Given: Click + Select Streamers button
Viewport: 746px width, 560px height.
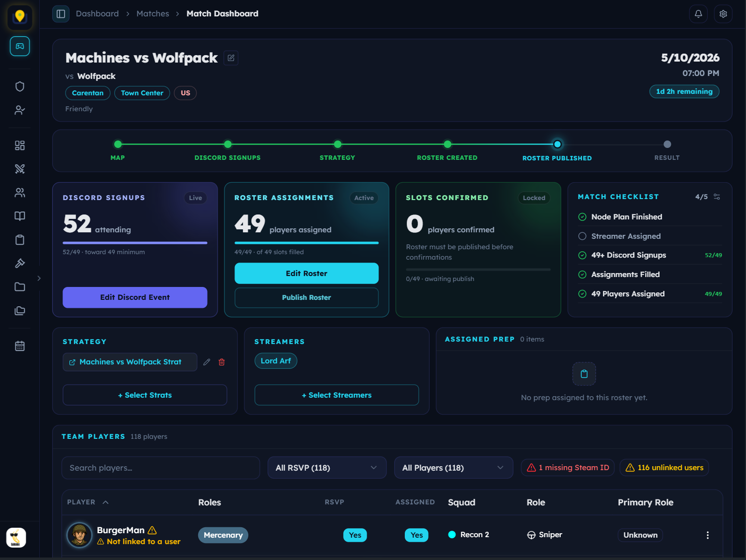Looking at the screenshot, I should point(337,395).
